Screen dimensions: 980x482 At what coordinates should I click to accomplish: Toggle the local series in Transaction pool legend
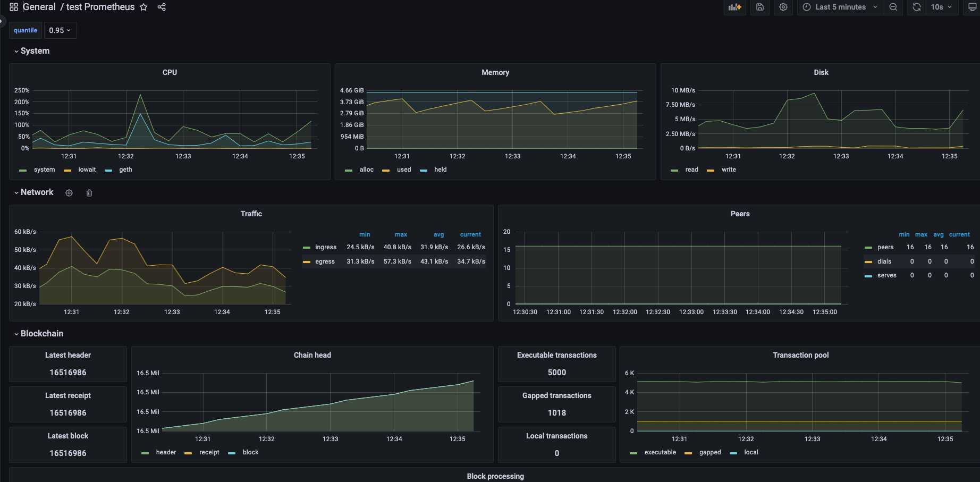[x=751, y=452]
